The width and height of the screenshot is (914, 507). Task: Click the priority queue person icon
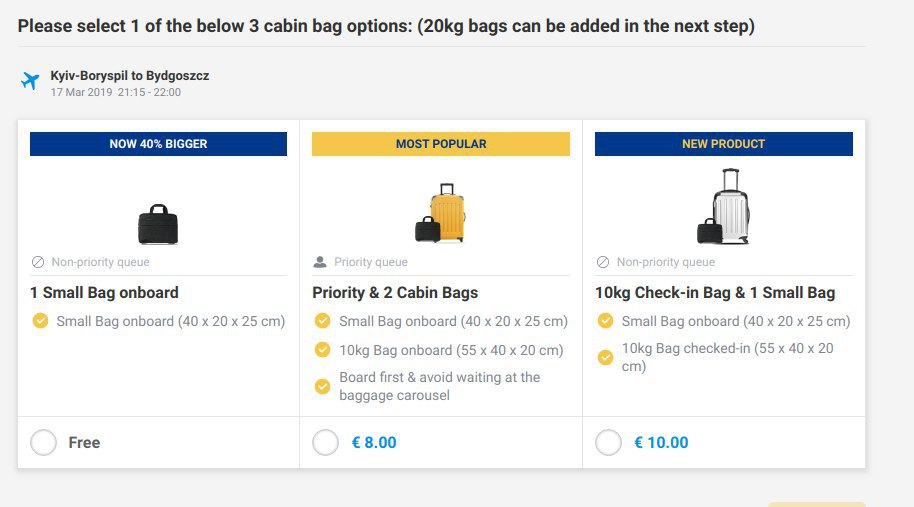[320, 262]
